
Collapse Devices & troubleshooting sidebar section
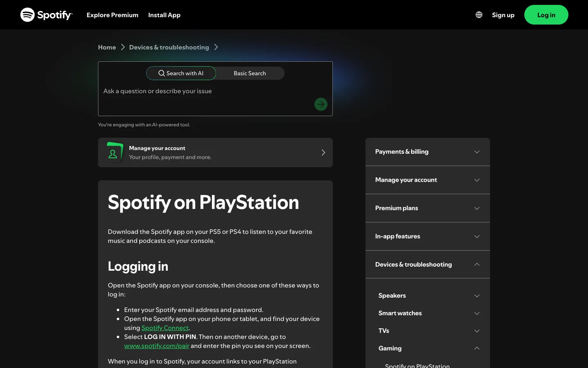point(428,265)
